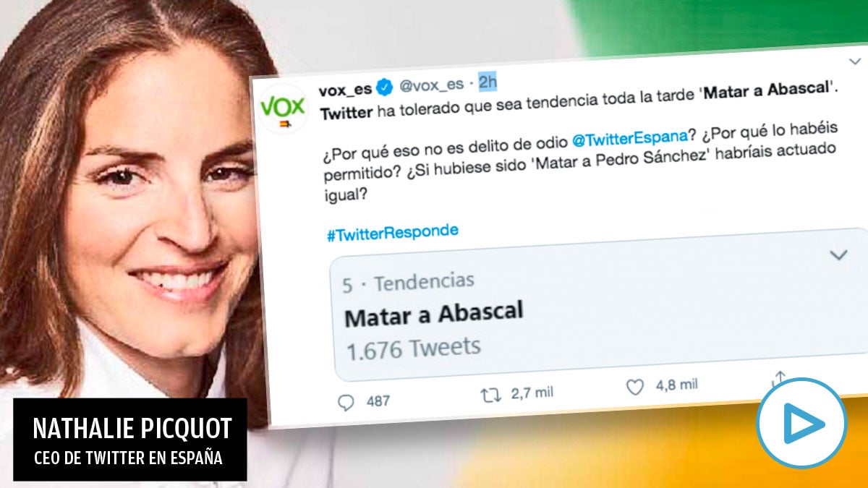Click the 2,7 mil retweet count
Screen dimensions: 868x488
click(x=532, y=393)
